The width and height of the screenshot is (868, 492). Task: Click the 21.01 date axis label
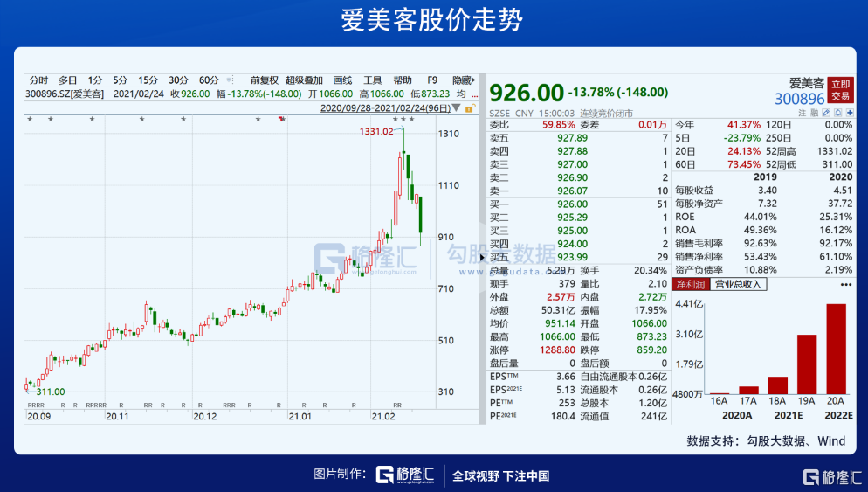click(x=300, y=416)
